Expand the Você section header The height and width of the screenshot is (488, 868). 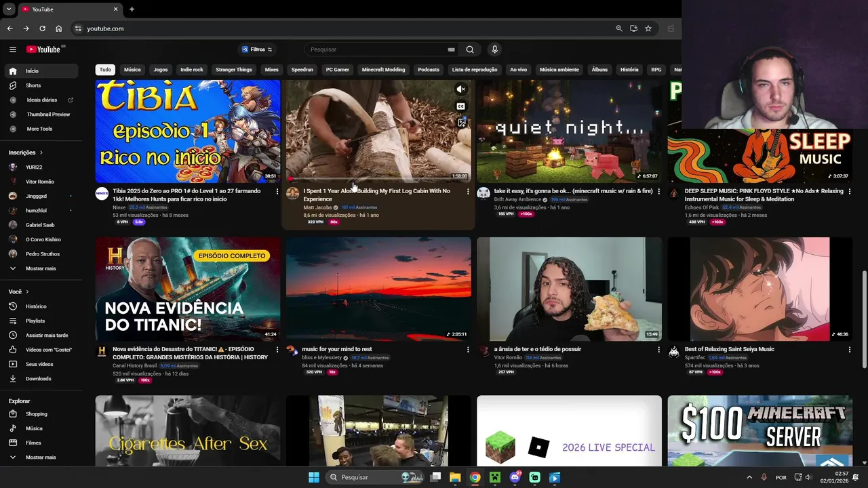[x=18, y=291]
